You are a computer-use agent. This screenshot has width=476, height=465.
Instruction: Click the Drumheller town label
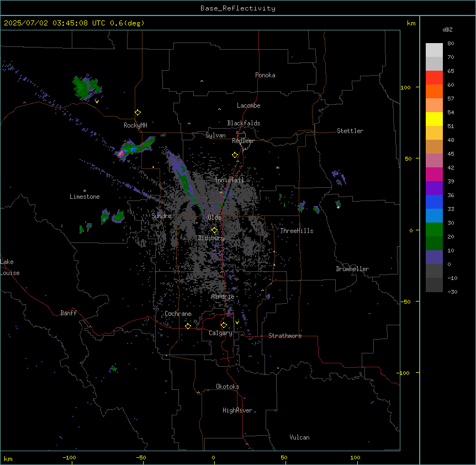tap(352, 269)
